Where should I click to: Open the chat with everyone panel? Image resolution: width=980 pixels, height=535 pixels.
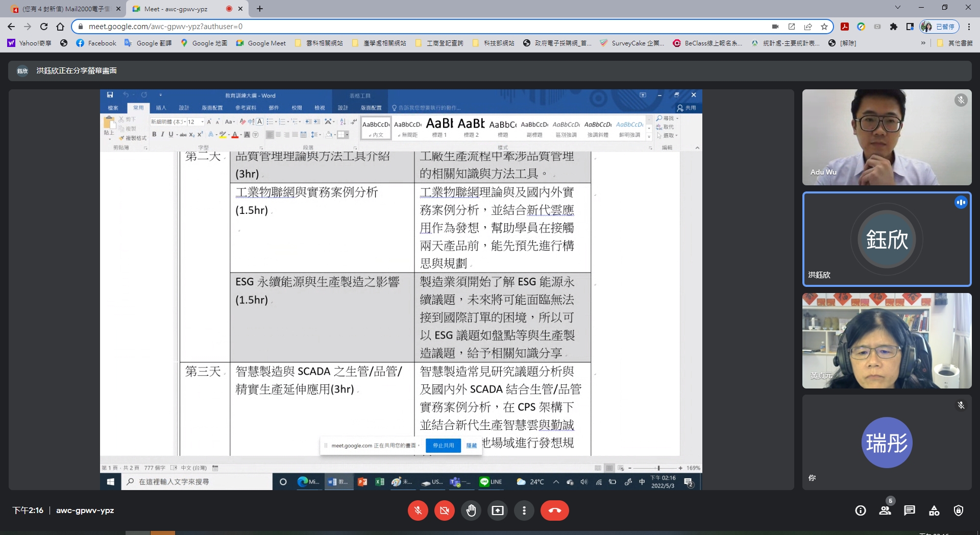(910, 510)
